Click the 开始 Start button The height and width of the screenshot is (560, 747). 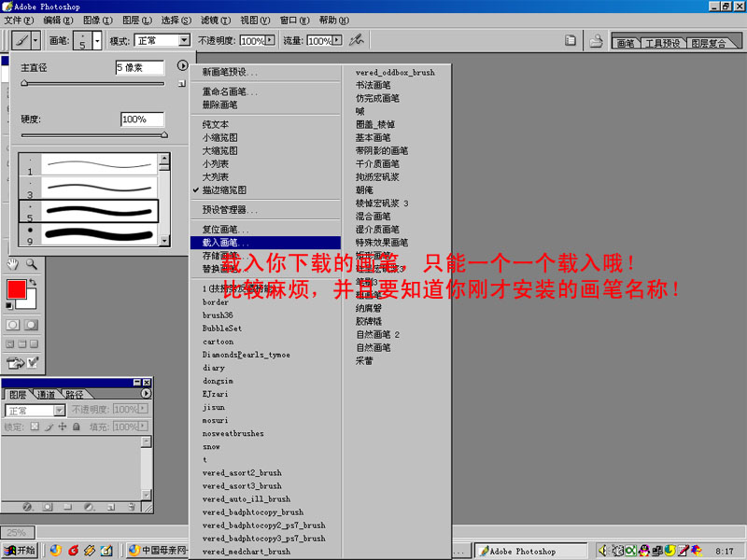coord(19,551)
